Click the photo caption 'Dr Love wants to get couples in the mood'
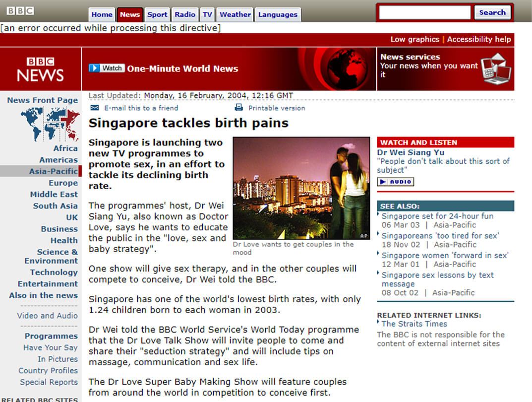532x402 pixels. click(x=293, y=248)
